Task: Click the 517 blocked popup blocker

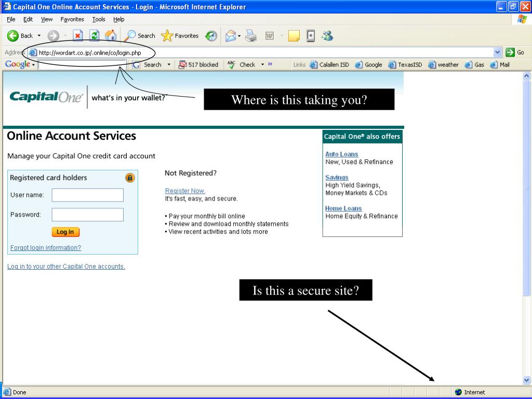Action: (x=199, y=64)
